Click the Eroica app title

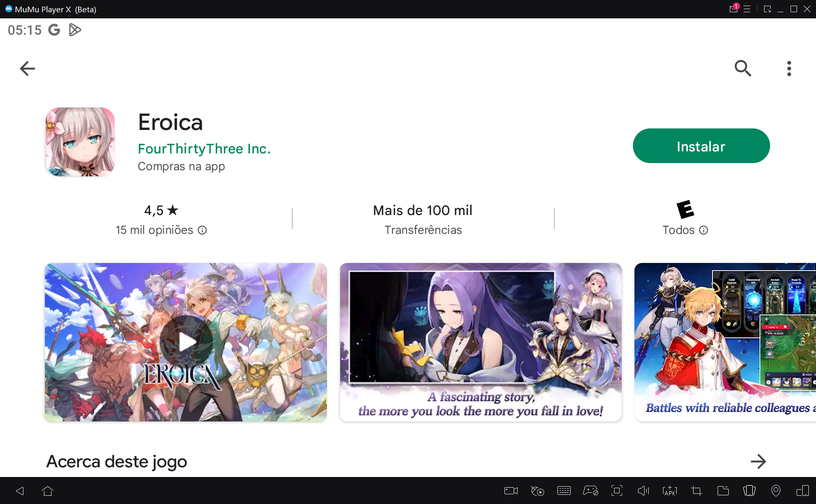(x=170, y=122)
